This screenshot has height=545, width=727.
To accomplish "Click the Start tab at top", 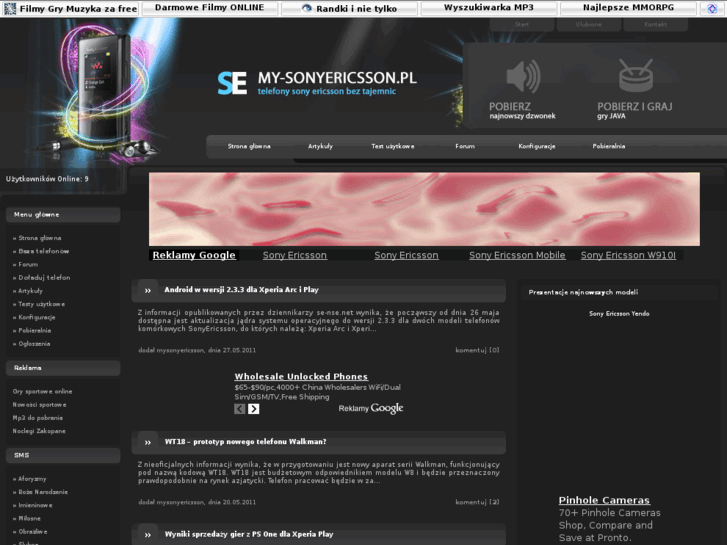I will 522,25.
